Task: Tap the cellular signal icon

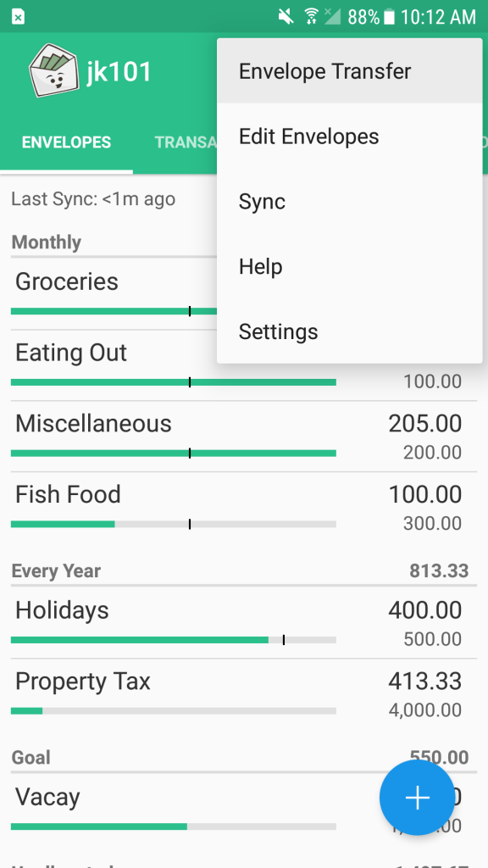Action: (x=332, y=17)
